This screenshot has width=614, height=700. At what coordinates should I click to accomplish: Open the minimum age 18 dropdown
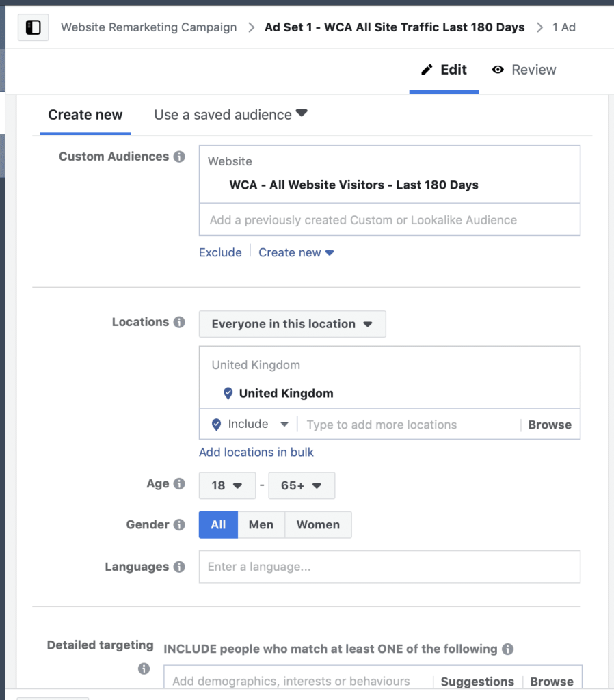[227, 485]
